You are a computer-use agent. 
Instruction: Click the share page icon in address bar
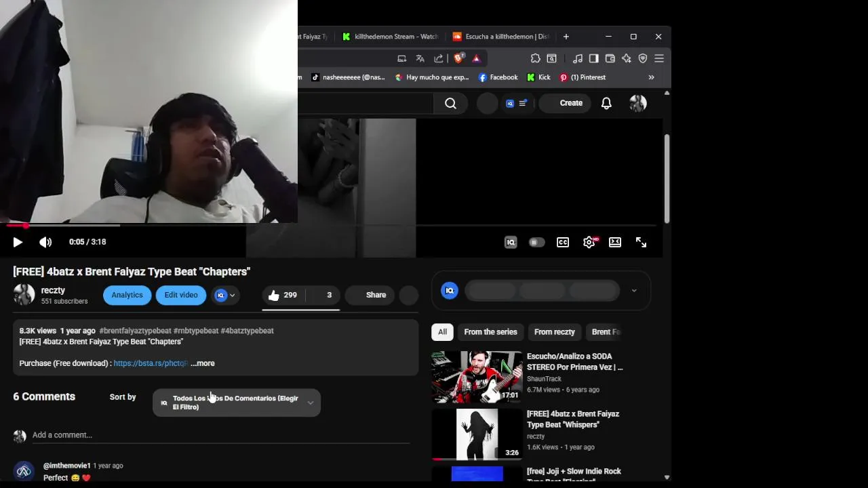[438, 58]
